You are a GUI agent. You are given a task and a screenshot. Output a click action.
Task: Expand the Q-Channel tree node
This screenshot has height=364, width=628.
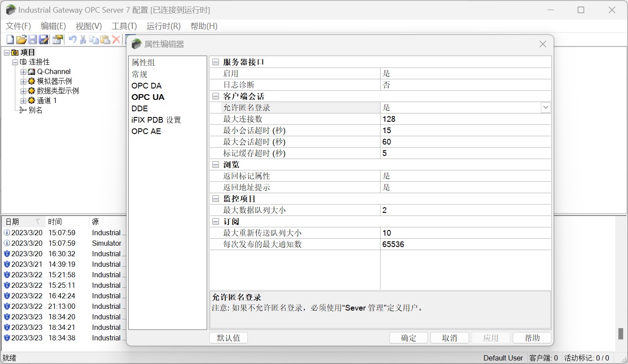[x=23, y=72]
